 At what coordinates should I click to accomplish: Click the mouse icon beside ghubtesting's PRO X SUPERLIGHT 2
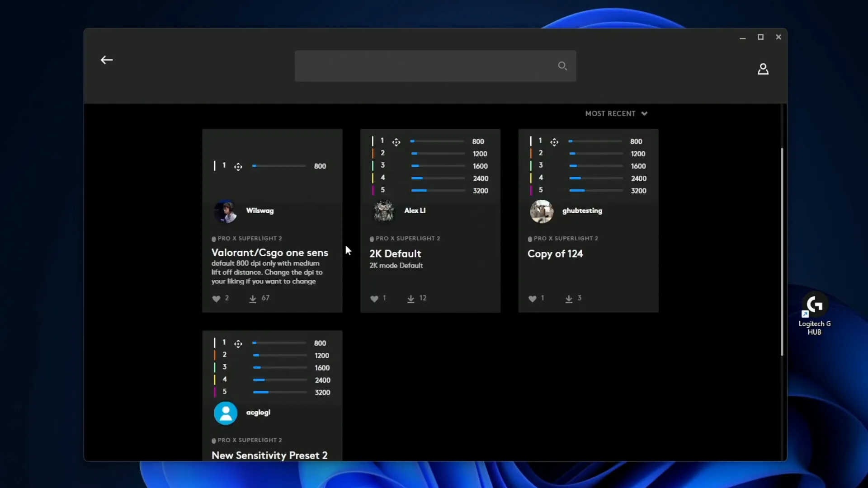pos(530,239)
